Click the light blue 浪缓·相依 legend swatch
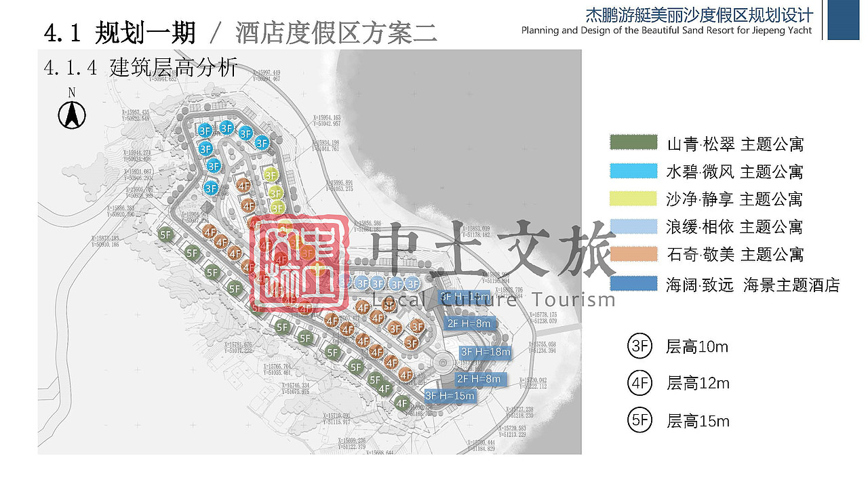 [x=633, y=226]
